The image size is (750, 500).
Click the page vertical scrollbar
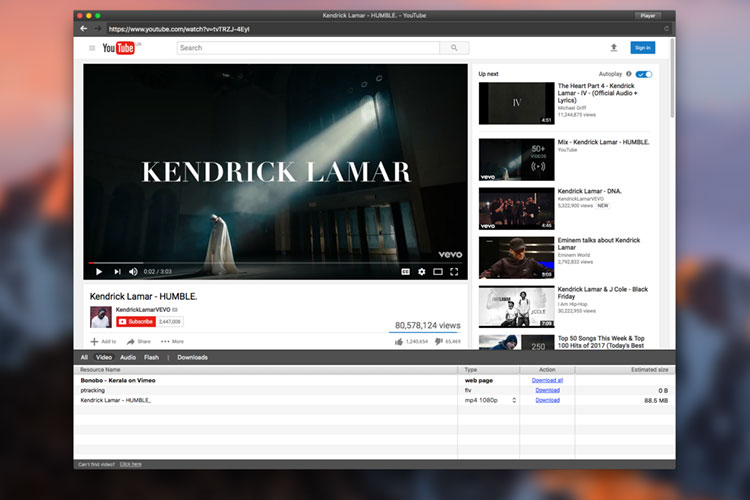673,78
